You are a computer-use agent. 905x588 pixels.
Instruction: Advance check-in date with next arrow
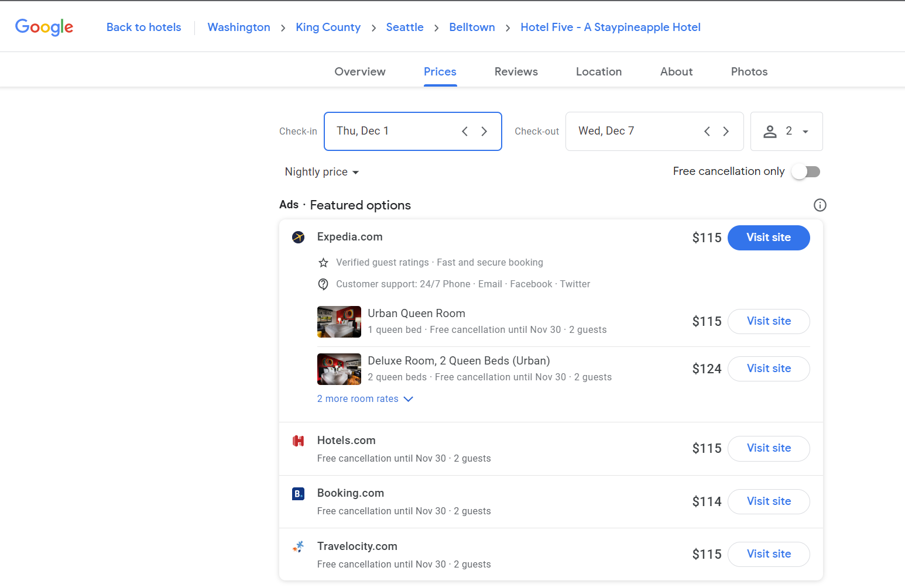[x=484, y=132]
